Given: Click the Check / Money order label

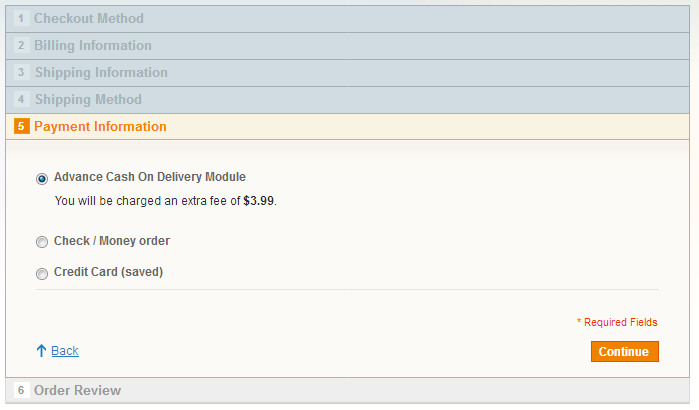Looking at the screenshot, I should click(x=112, y=241).
